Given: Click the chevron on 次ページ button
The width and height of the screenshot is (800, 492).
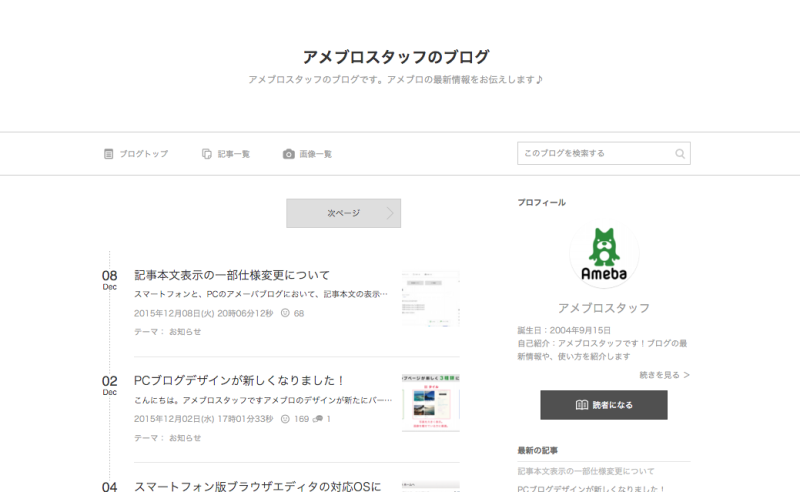Looking at the screenshot, I should (x=390, y=213).
